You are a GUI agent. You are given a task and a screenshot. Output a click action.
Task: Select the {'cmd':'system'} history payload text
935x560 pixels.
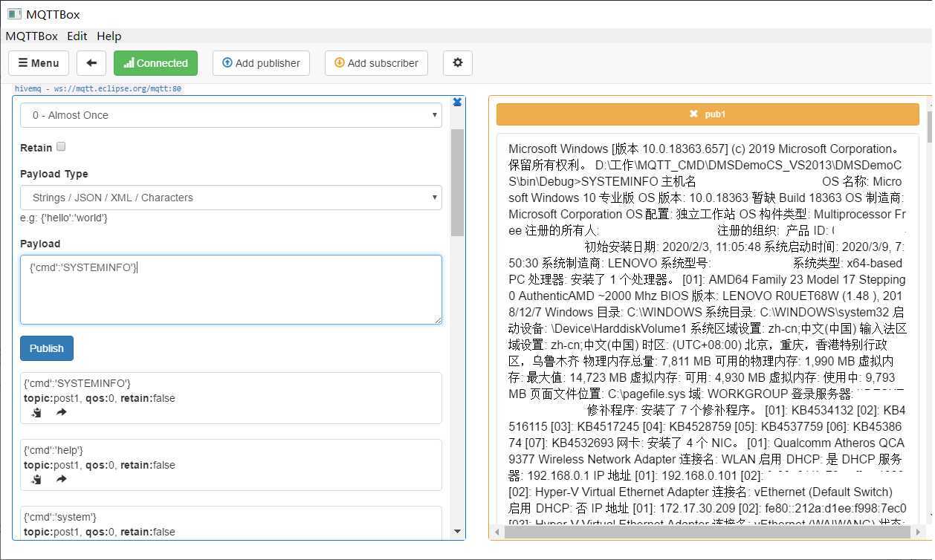tap(60, 517)
